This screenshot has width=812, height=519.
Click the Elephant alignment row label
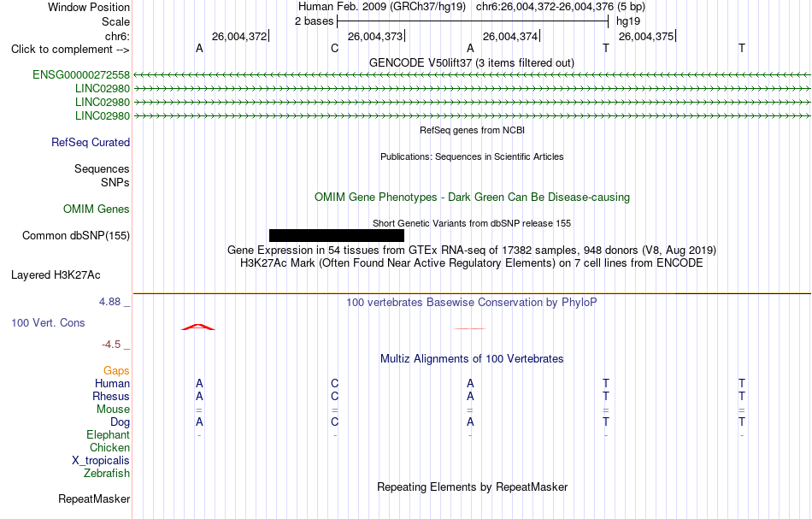(108, 434)
